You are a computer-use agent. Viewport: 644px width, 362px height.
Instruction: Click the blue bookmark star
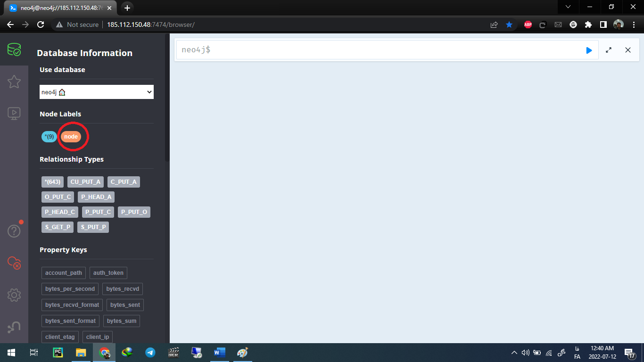coord(509,25)
